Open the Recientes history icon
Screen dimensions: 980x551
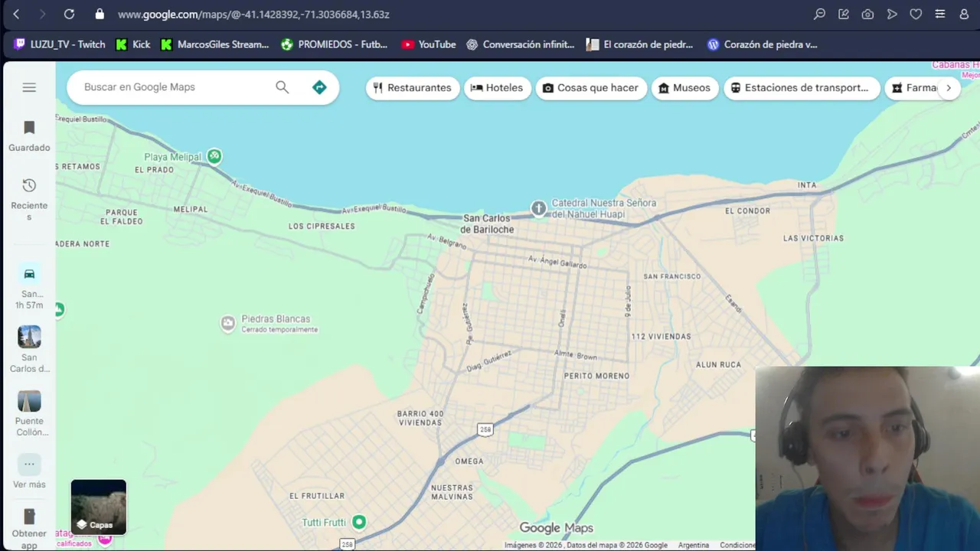[29, 185]
